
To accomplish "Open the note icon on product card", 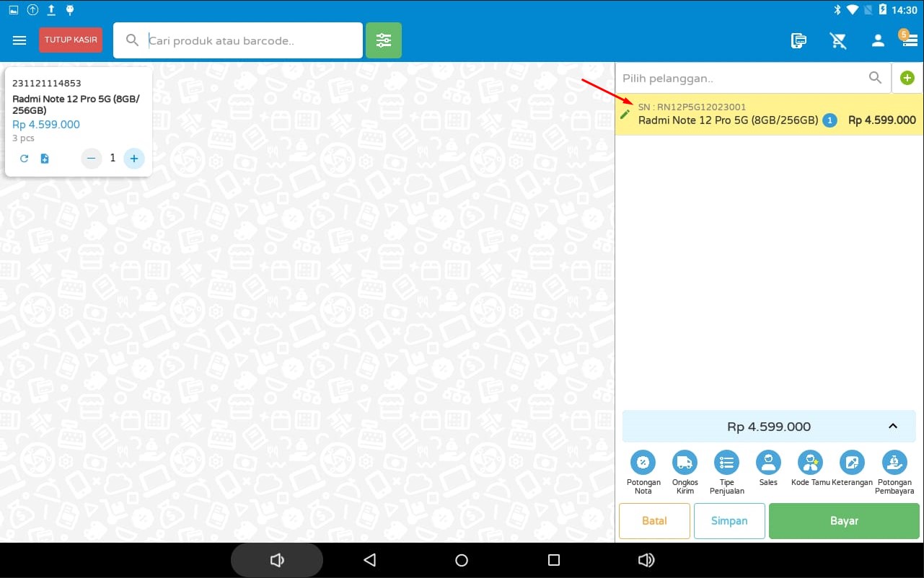I will point(45,159).
